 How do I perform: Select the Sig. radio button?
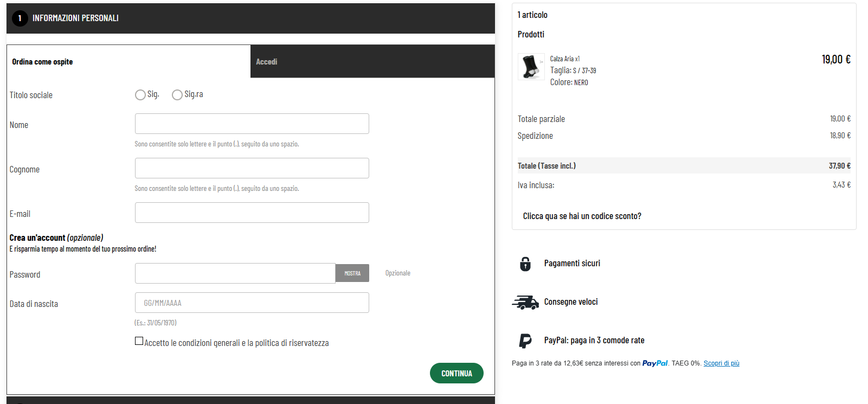tap(140, 95)
